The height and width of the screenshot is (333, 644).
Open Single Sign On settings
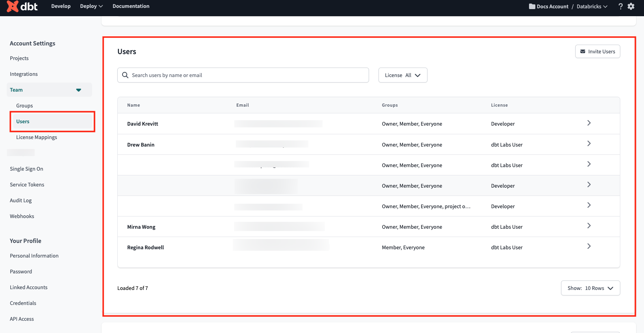[x=26, y=169]
